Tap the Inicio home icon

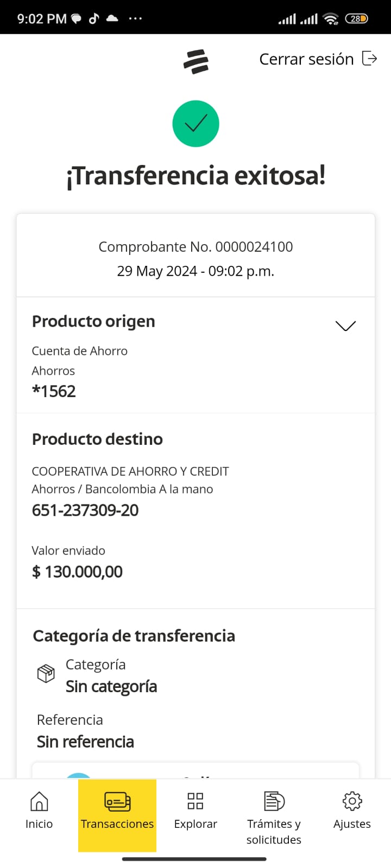tap(39, 801)
